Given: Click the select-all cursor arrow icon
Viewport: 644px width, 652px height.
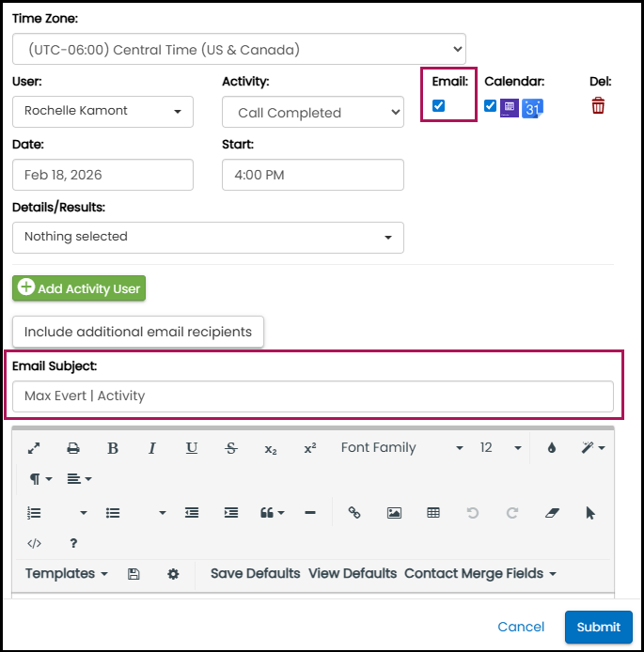Looking at the screenshot, I should (590, 513).
